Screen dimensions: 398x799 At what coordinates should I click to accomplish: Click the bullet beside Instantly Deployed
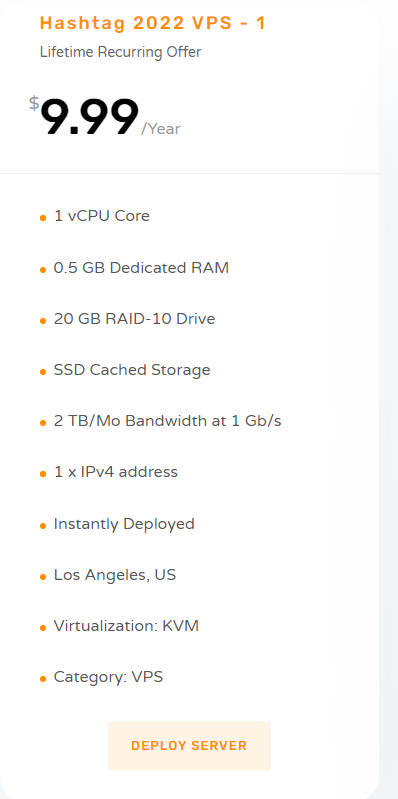click(x=43, y=526)
